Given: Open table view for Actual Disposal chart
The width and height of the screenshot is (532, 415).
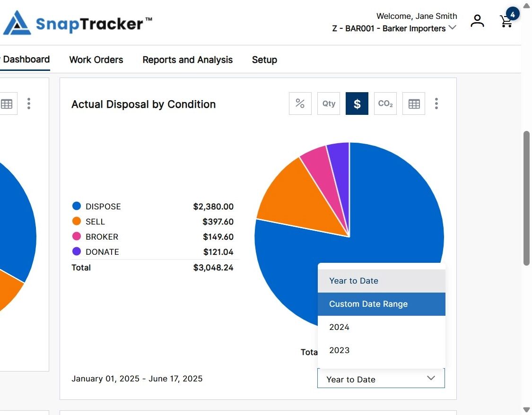Looking at the screenshot, I should [x=414, y=104].
